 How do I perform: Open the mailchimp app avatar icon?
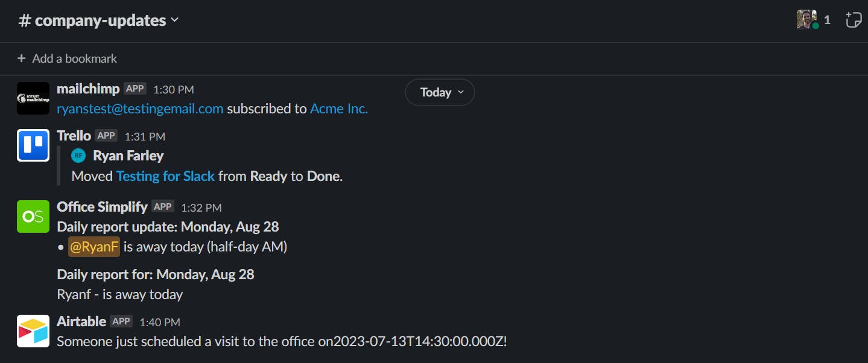coord(33,98)
